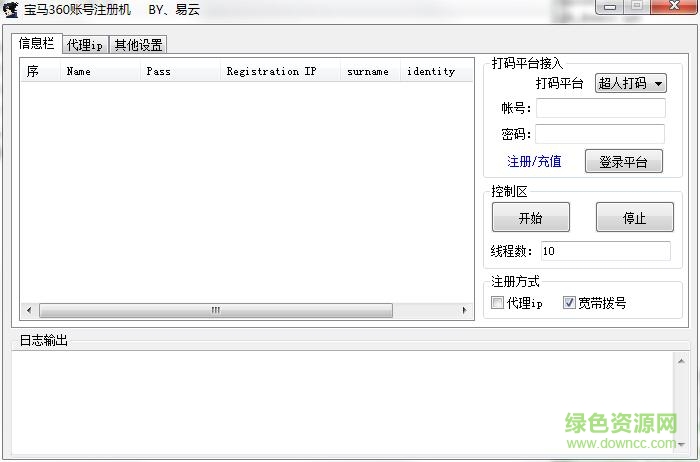
Task: Click the Name column header
Action: coord(100,71)
